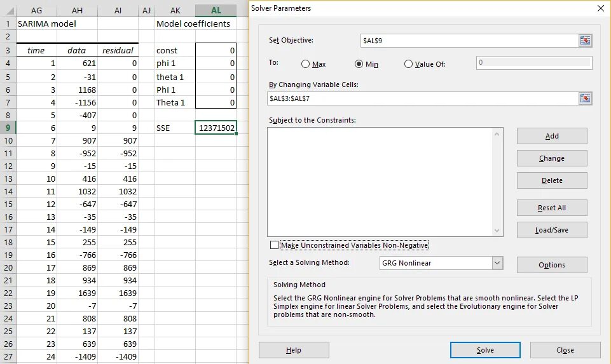Click the 'data' header cell

coord(77,51)
